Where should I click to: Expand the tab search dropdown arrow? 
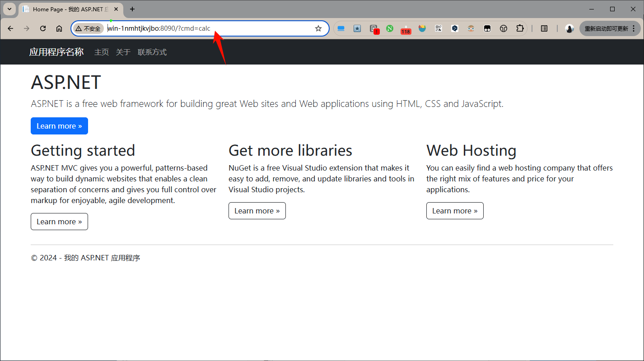coord(9,9)
